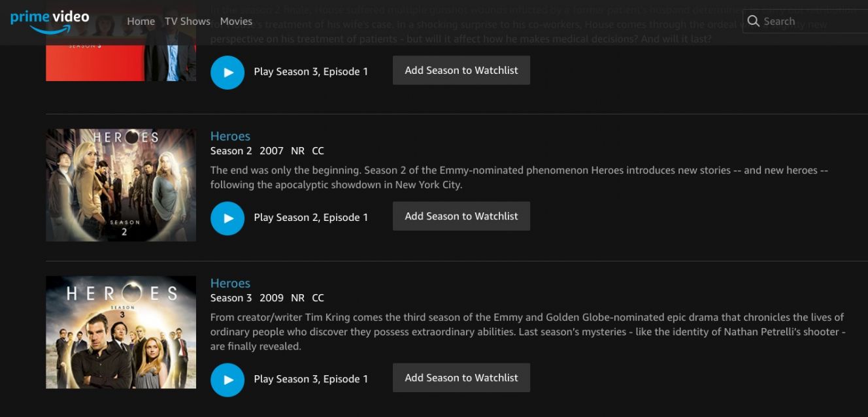Start House Season 3 Episode 1 playback
The height and width of the screenshot is (417, 868).
click(x=227, y=72)
